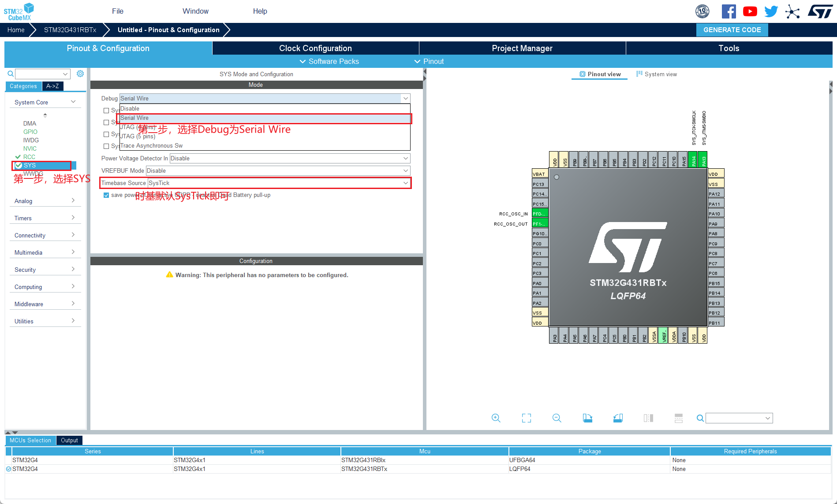The image size is (837, 504).
Task: Click the STM32G431RBIx table row
Action: (x=418, y=460)
